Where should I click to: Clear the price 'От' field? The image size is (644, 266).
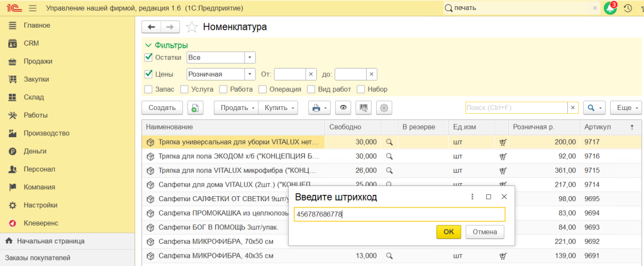(311, 74)
